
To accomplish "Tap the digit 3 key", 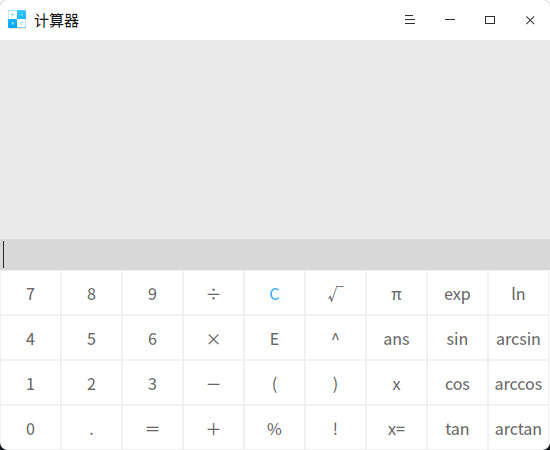I will [x=152, y=383].
